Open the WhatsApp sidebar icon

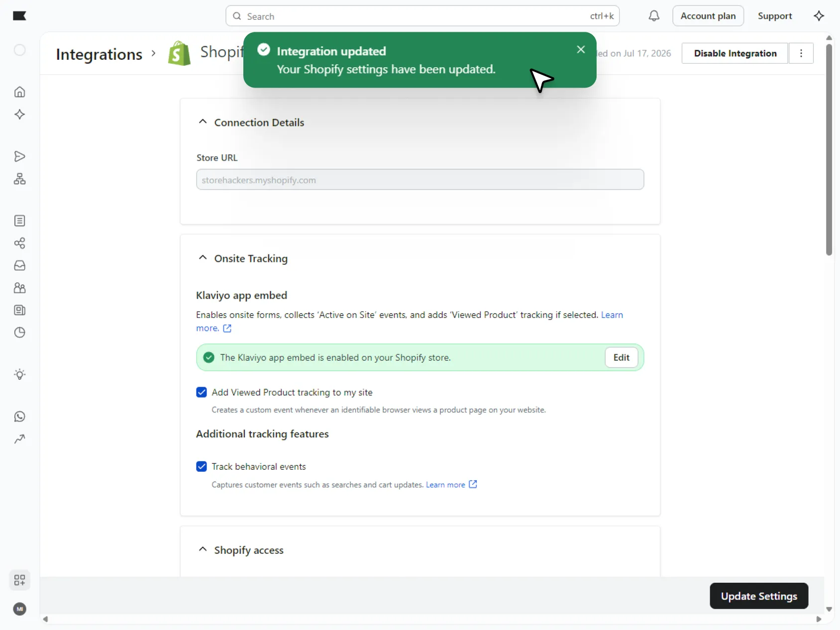(19, 417)
